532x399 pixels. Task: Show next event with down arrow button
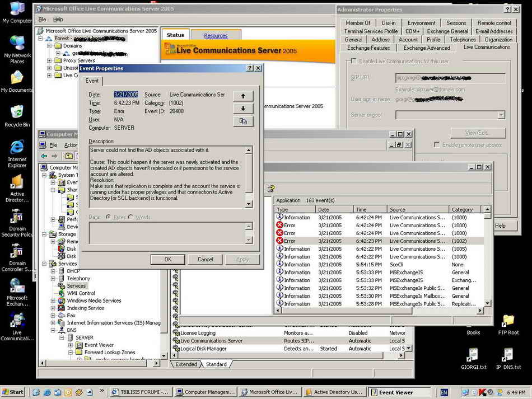243,109
